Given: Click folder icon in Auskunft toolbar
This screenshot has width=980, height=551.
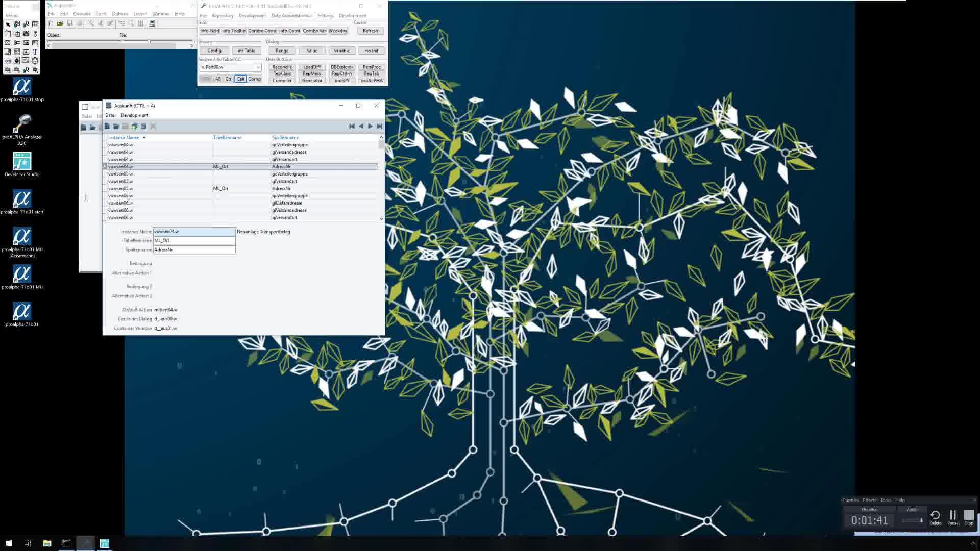Looking at the screenshot, I should click(116, 126).
